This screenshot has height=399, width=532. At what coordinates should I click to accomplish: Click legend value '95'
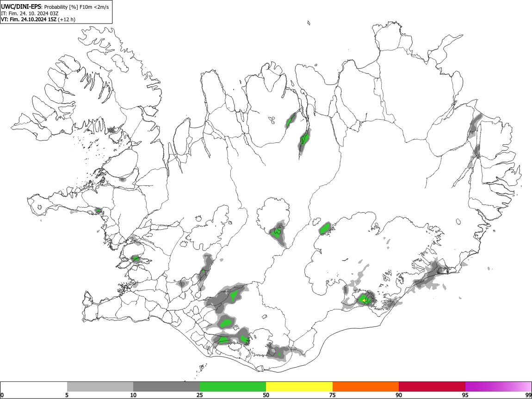(465, 395)
